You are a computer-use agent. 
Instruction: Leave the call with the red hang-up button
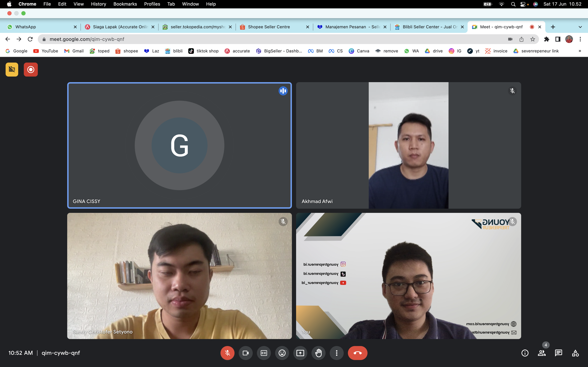[357, 353]
